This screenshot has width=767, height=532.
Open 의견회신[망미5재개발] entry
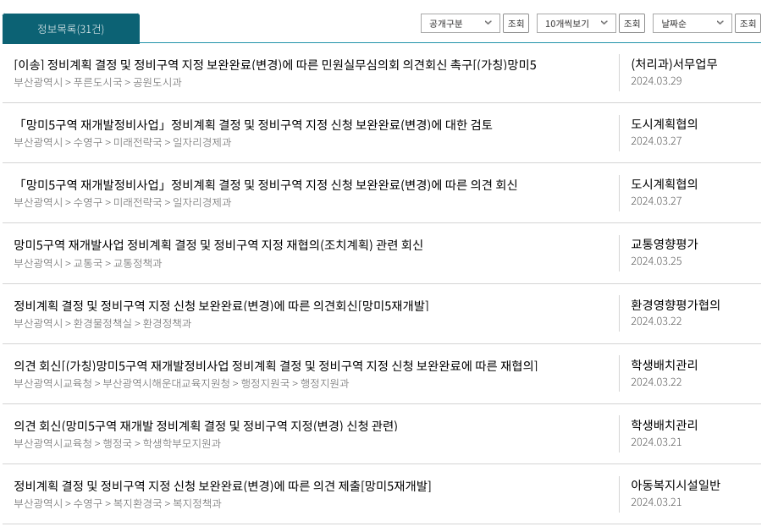pos(221,306)
